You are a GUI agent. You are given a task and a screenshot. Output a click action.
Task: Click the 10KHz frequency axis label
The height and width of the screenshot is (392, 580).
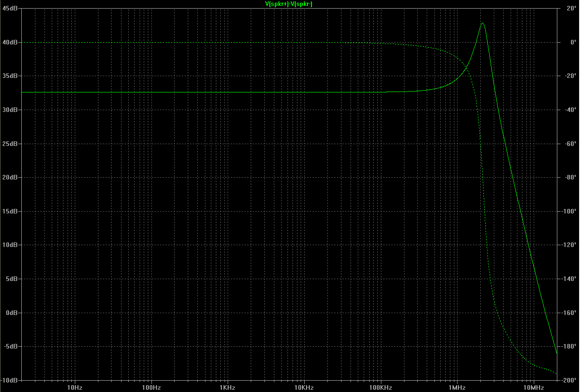(304, 388)
